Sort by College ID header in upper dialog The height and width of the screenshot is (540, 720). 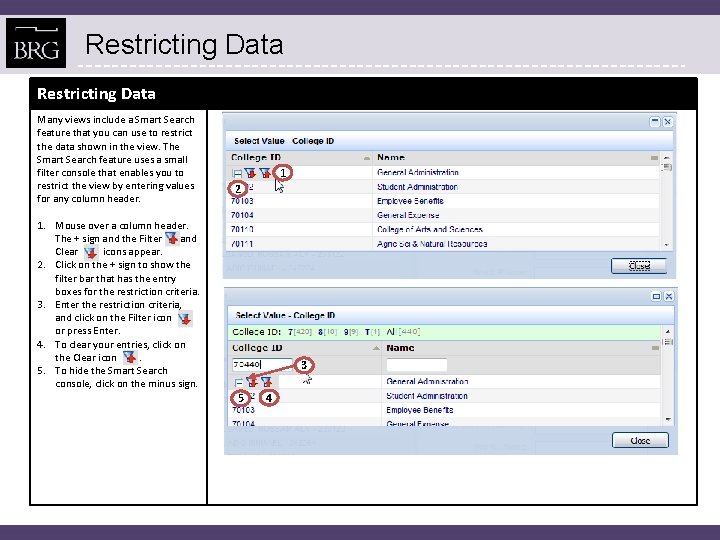pos(256,158)
